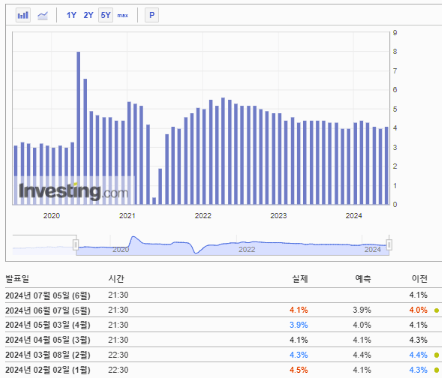Select the 2024년 06월 07일 (5월) row date
This screenshot has width=442, height=378.
click(x=48, y=310)
